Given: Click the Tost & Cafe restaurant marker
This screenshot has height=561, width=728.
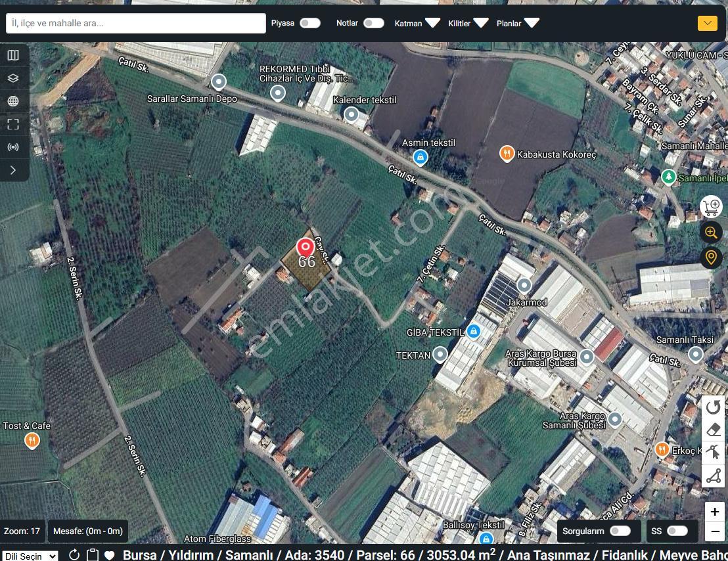Looking at the screenshot, I should pos(32,440).
